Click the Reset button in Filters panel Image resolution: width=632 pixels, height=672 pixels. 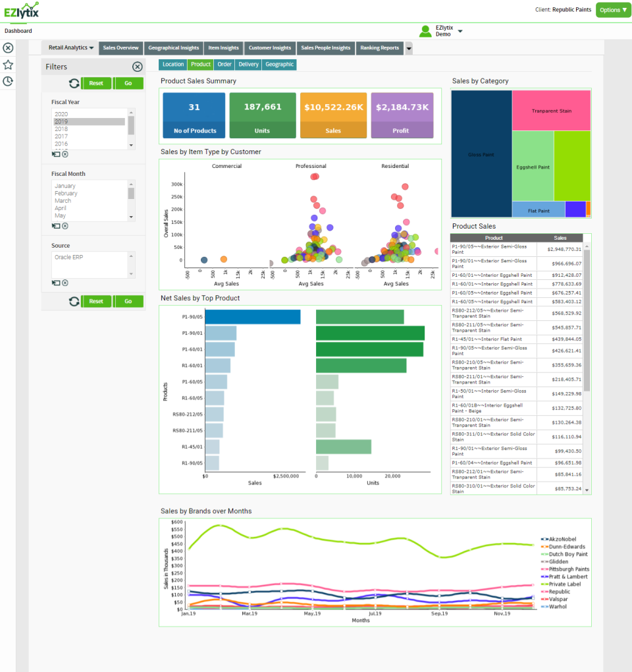click(x=97, y=84)
